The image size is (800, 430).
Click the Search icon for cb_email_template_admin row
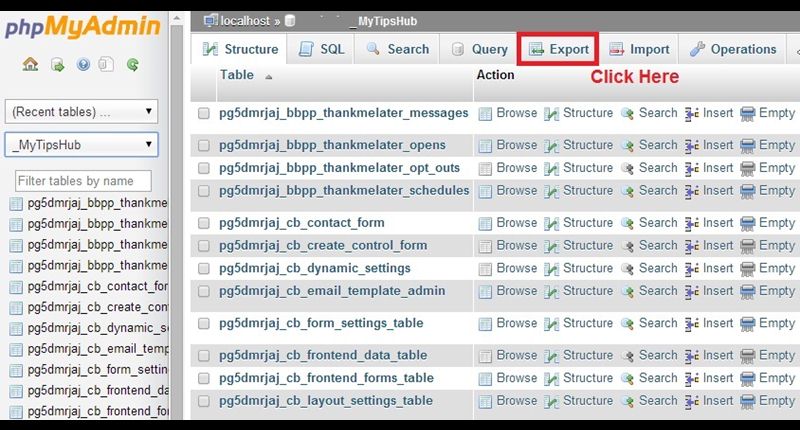click(x=628, y=292)
